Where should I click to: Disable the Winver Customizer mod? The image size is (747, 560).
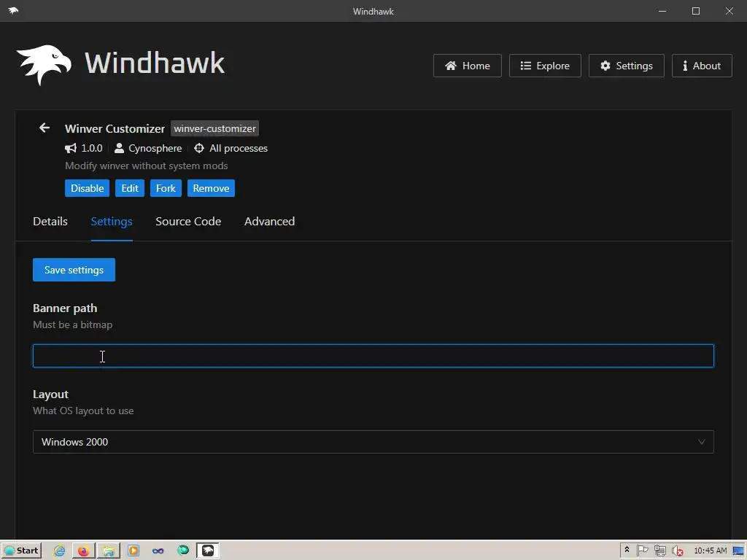coord(88,188)
